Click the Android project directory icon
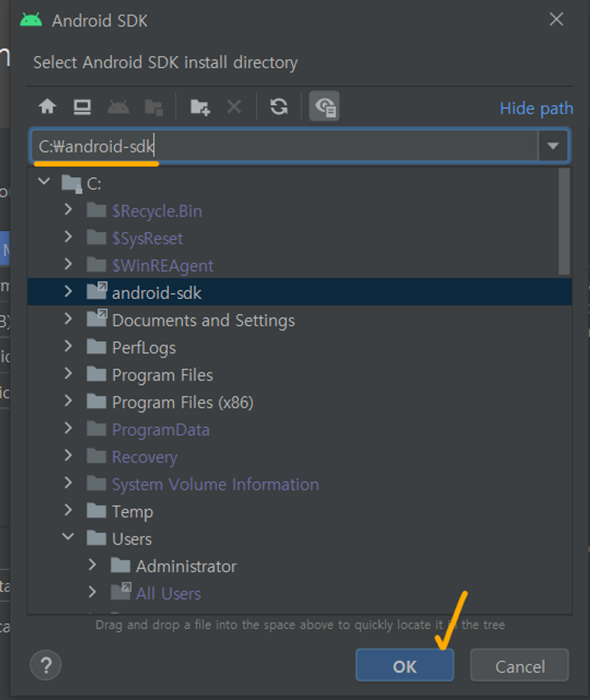 [x=118, y=107]
